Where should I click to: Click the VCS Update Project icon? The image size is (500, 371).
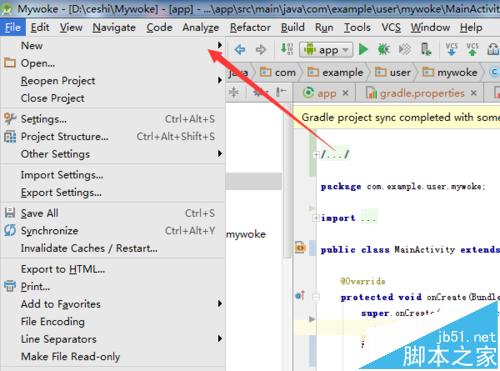click(452, 49)
